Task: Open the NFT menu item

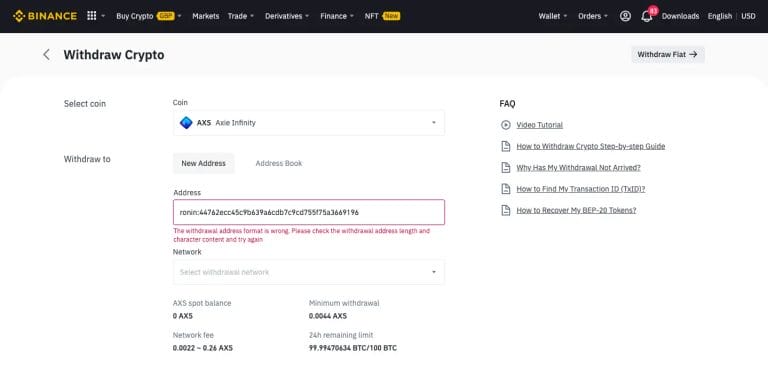Action: point(382,16)
